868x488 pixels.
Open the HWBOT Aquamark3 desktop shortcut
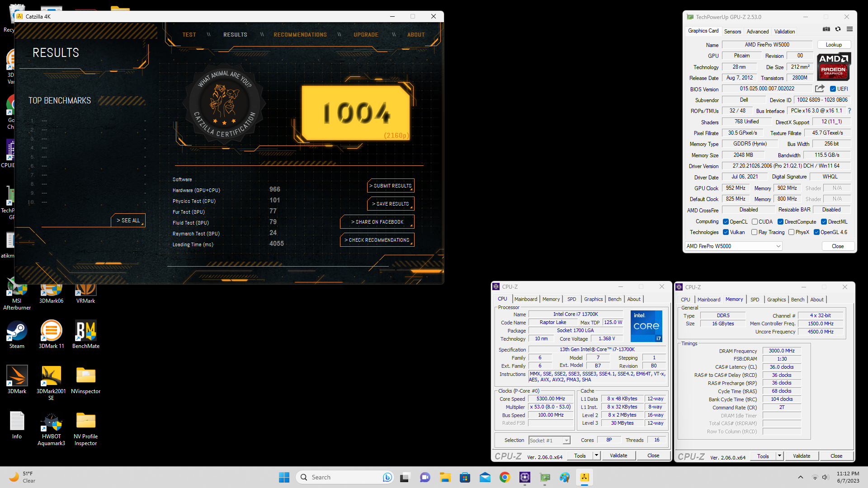[51, 428]
